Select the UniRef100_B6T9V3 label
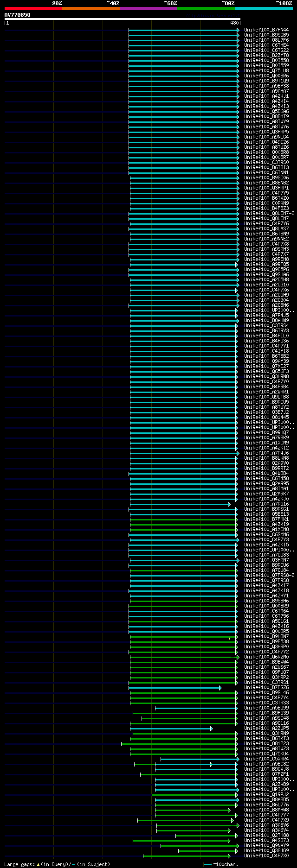 point(266,331)
